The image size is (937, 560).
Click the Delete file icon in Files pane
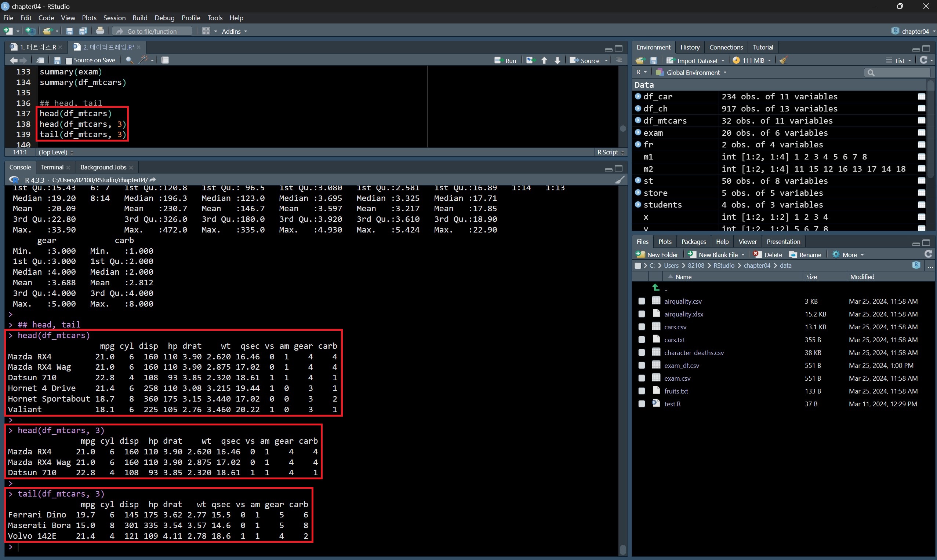click(757, 255)
